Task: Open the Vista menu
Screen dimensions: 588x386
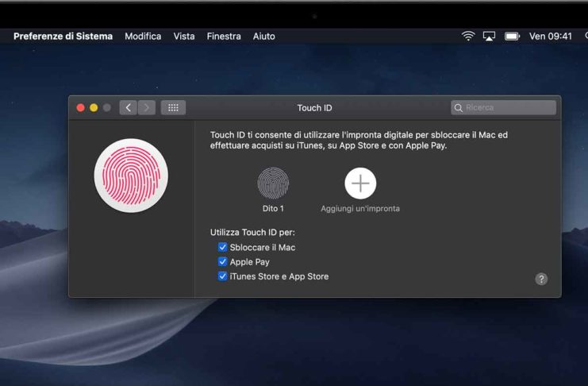Action: coord(184,37)
